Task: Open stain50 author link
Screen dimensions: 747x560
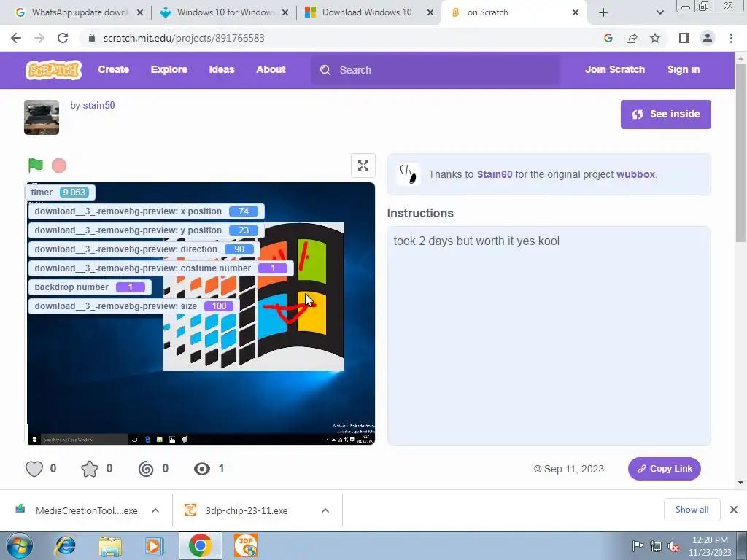Action: click(x=98, y=105)
